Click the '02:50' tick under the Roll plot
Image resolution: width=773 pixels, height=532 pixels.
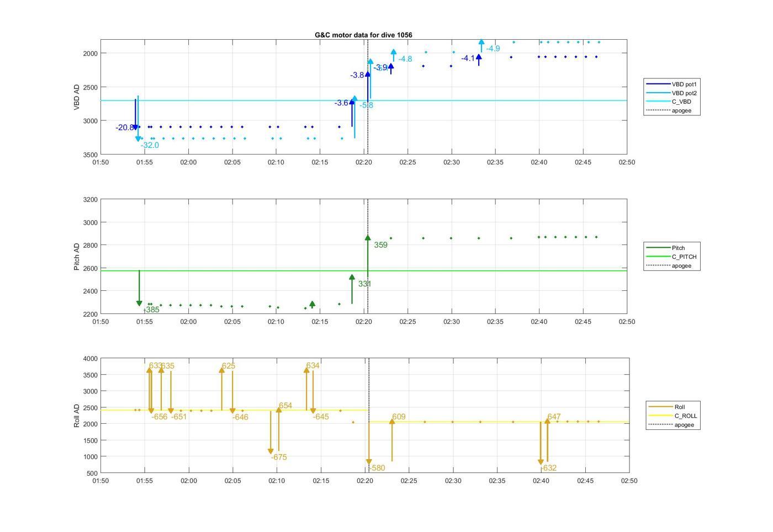click(x=629, y=481)
